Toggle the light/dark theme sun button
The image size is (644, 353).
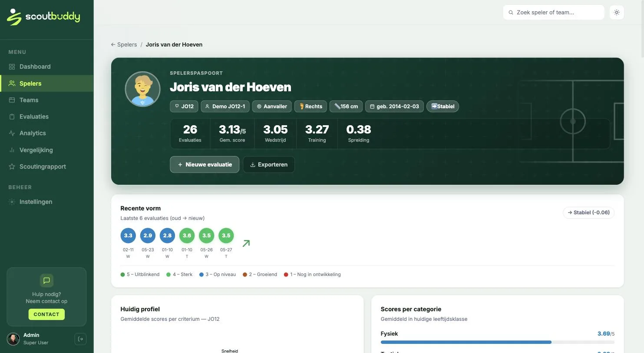point(617,13)
